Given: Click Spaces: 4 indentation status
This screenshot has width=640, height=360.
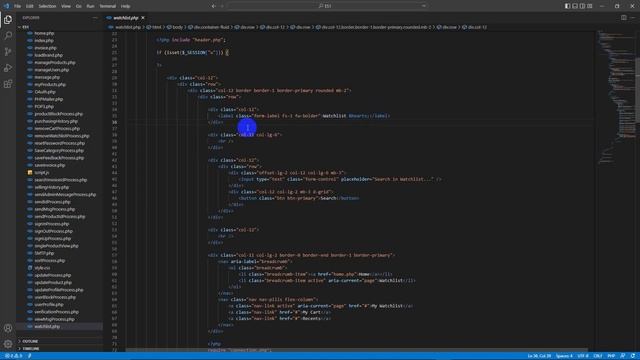Looking at the screenshot, I should 564,356.
